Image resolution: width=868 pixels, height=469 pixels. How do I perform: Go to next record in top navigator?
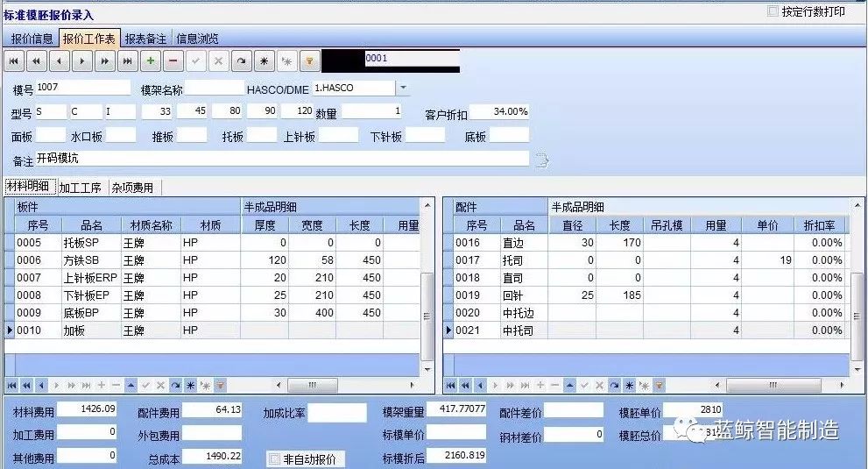[81, 60]
